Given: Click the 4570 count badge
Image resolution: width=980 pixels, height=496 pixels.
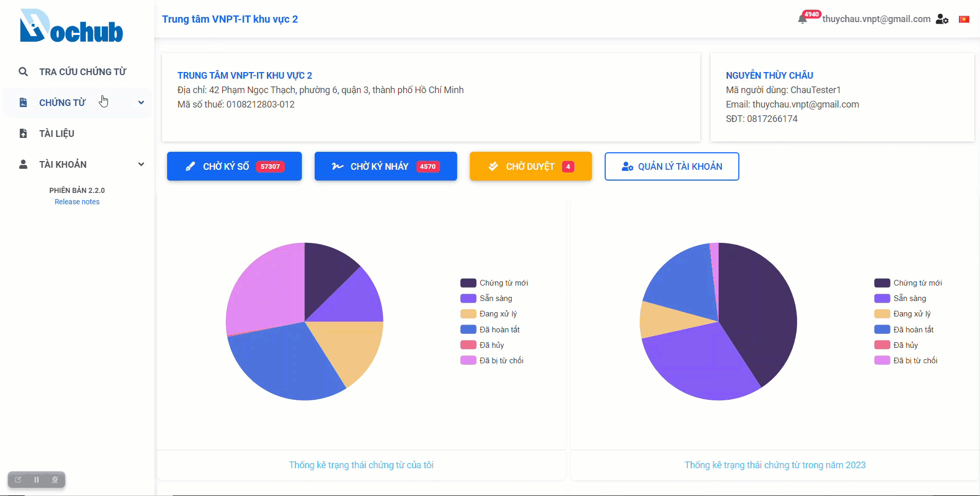Looking at the screenshot, I should click(428, 166).
